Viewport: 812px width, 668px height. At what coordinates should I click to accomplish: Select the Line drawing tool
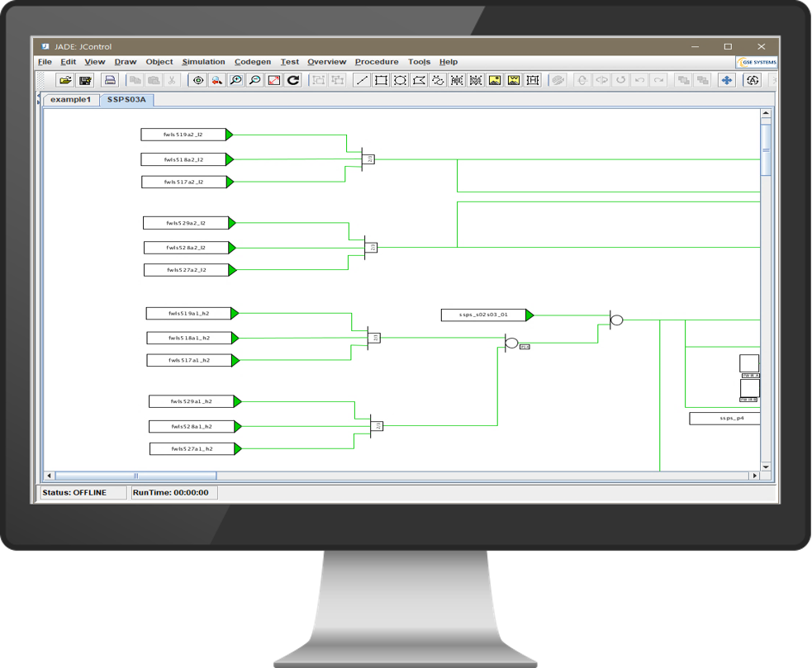click(x=362, y=80)
